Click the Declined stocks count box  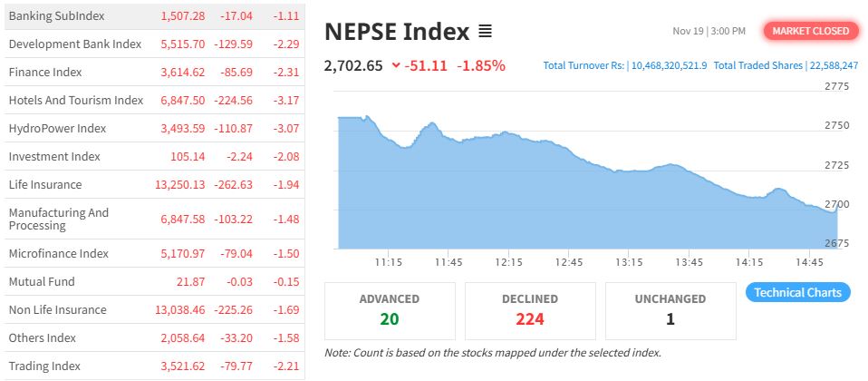tap(530, 309)
